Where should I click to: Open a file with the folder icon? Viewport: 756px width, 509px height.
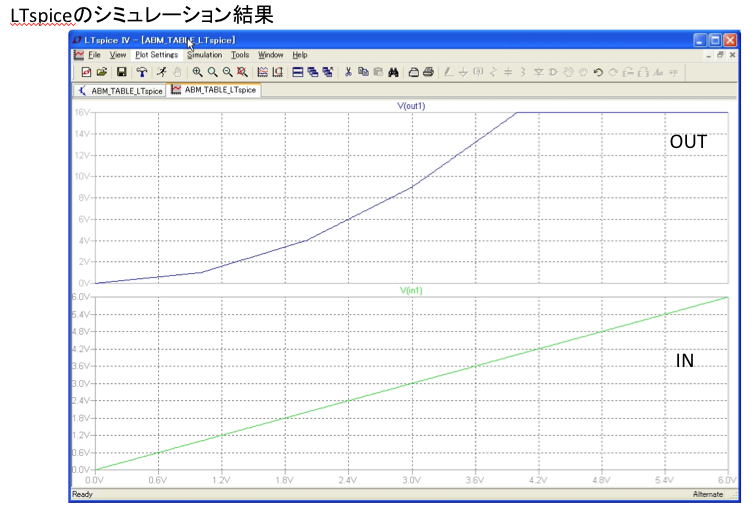tap(102, 72)
